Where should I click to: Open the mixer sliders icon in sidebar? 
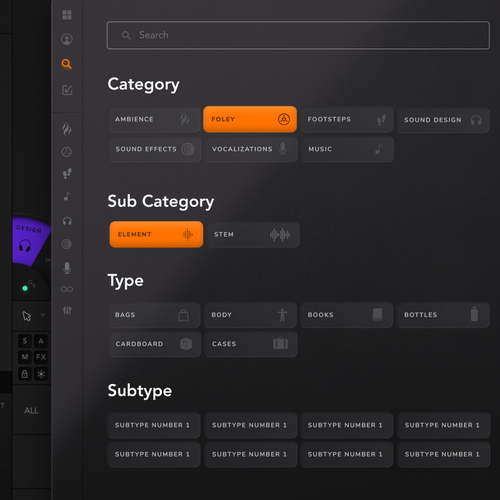(67, 310)
